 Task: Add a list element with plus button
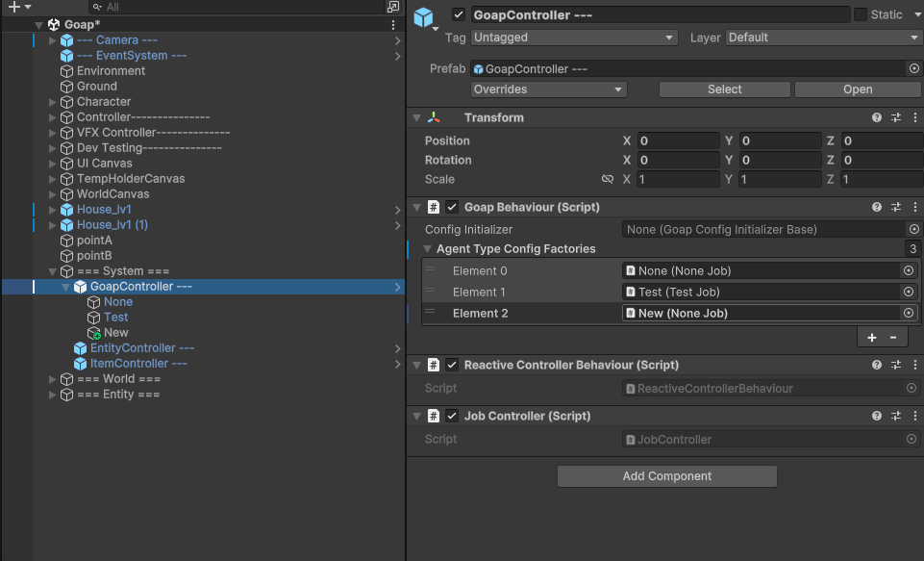tap(871, 338)
